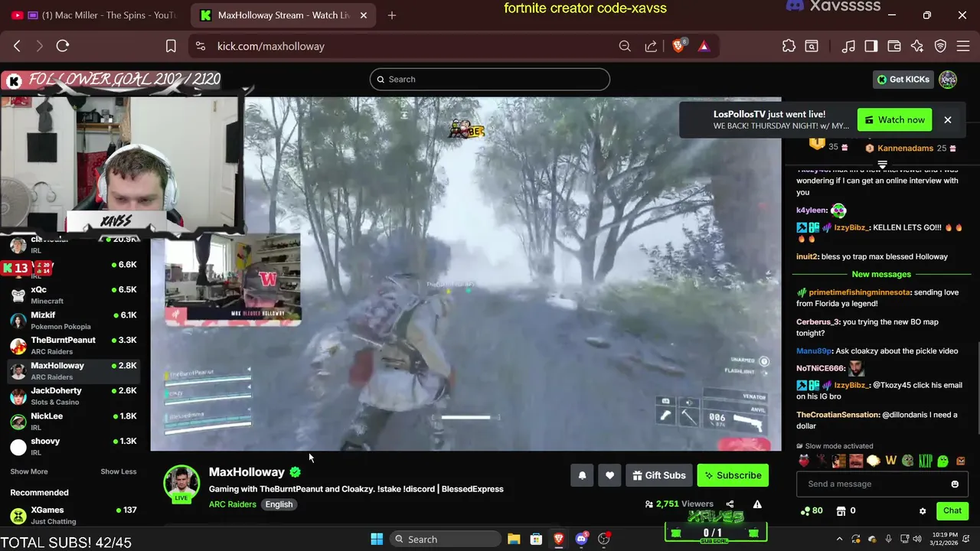Open XGames recommended channel
The image size is (980, 551).
pos(73,515)
